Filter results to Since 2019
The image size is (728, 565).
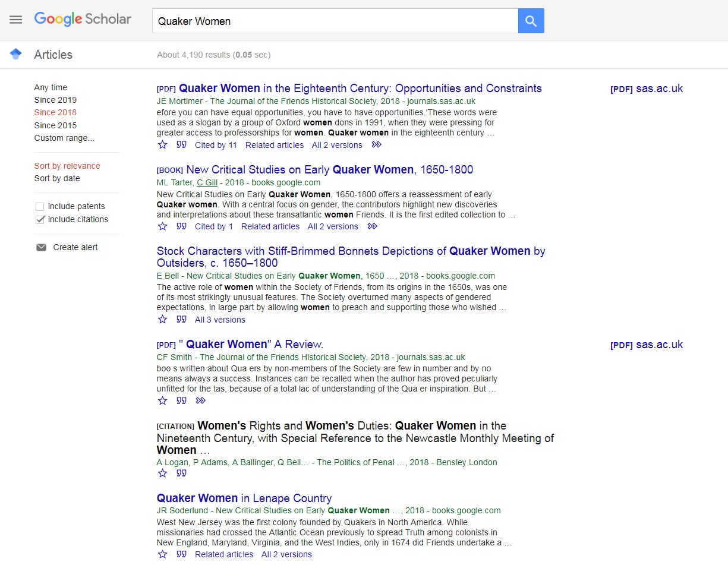(55, 100)
